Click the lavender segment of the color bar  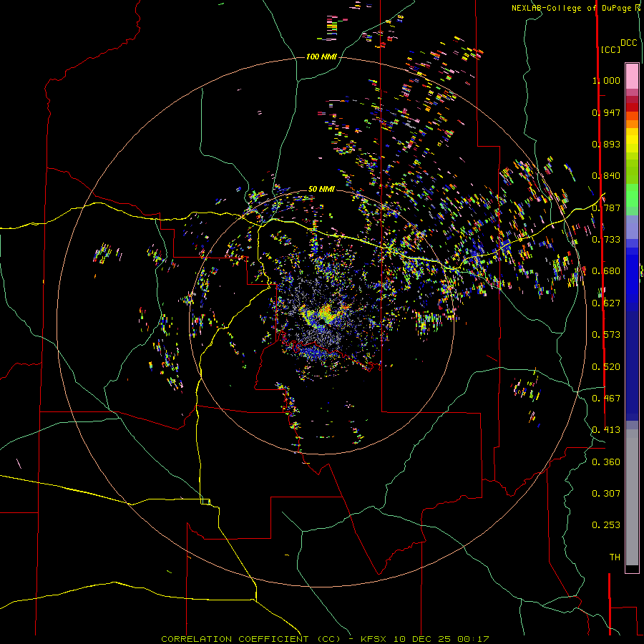point(632,227)
